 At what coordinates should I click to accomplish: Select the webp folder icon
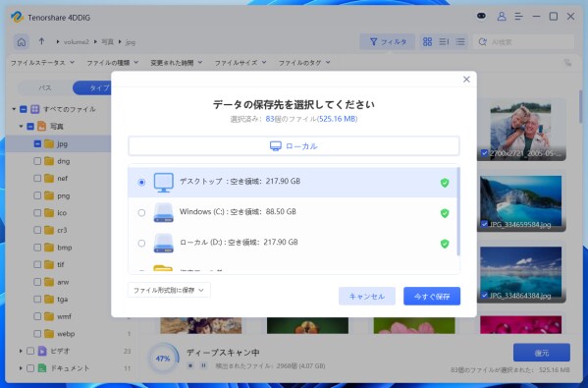pos(49,334)
